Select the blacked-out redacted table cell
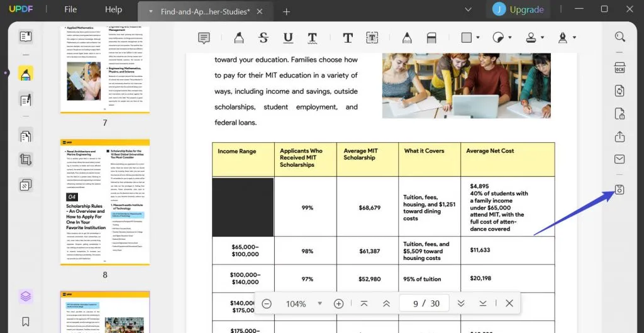This screenshot has height=333, width=644. [x=243, y=207]
